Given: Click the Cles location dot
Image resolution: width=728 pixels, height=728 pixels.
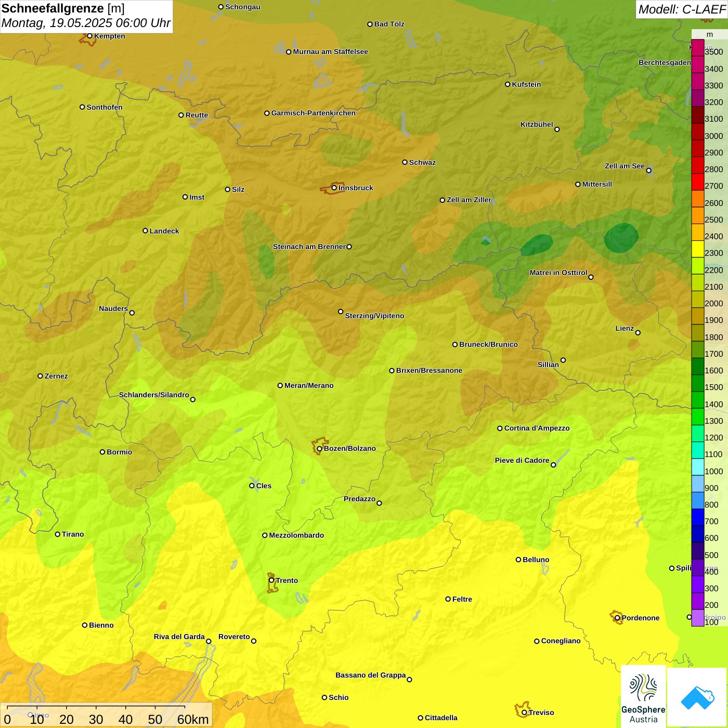Looking at the screenshot, I should coord(252,486).
